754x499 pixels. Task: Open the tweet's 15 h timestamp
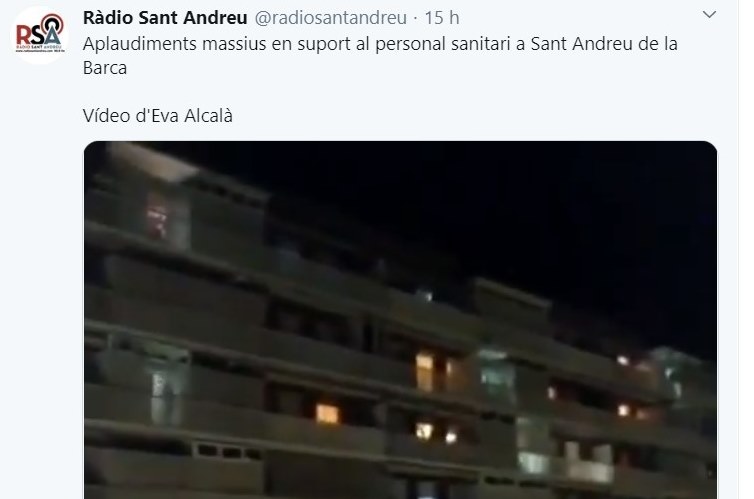(x=442, y=18)
